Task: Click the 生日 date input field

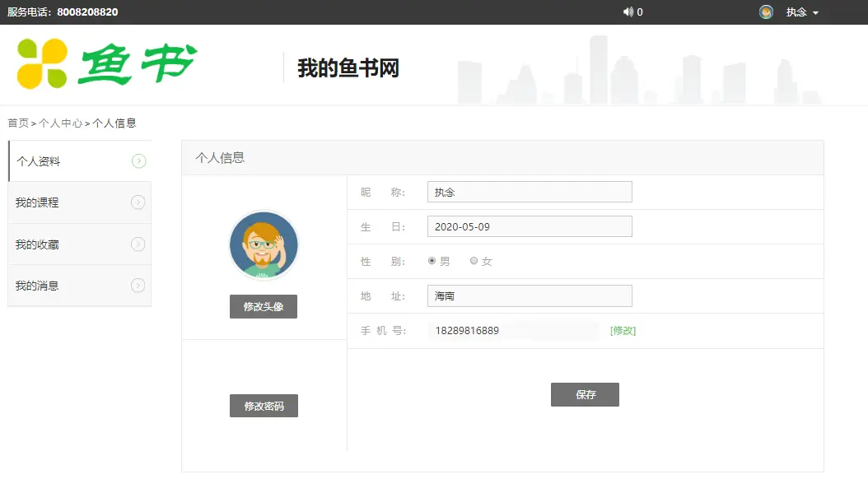Action: pos(530,226)
